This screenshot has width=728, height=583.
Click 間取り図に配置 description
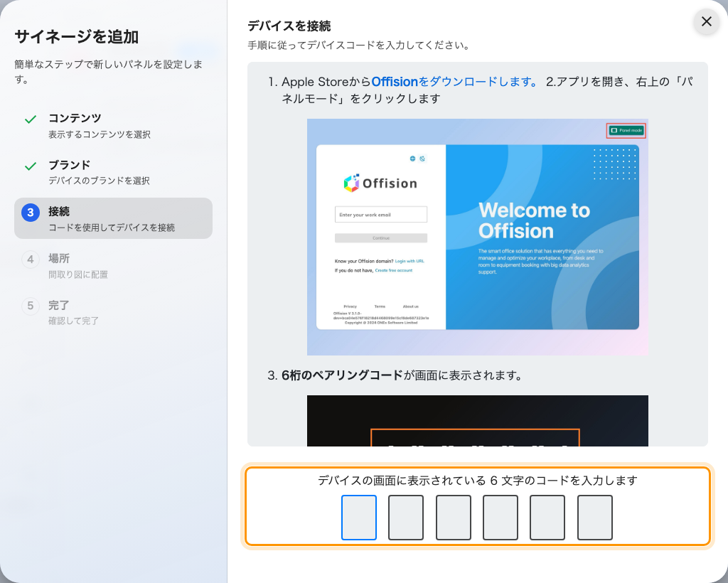pyautogui.click(x=78, y=274)
